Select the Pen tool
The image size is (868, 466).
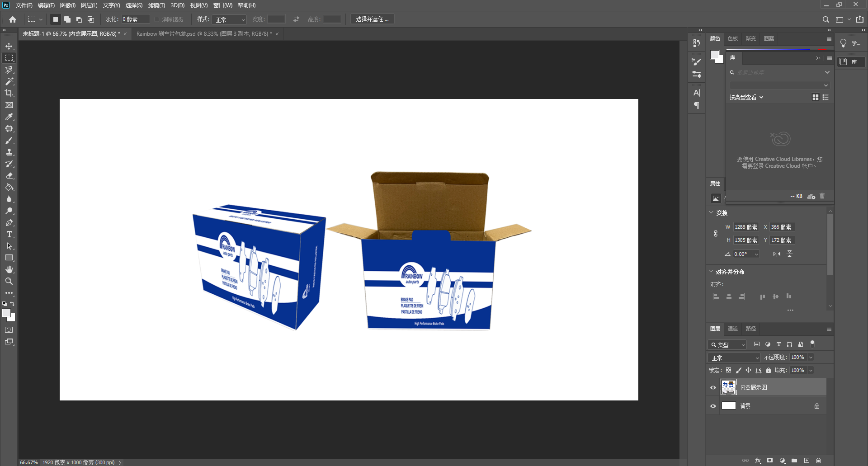(9, 222)
